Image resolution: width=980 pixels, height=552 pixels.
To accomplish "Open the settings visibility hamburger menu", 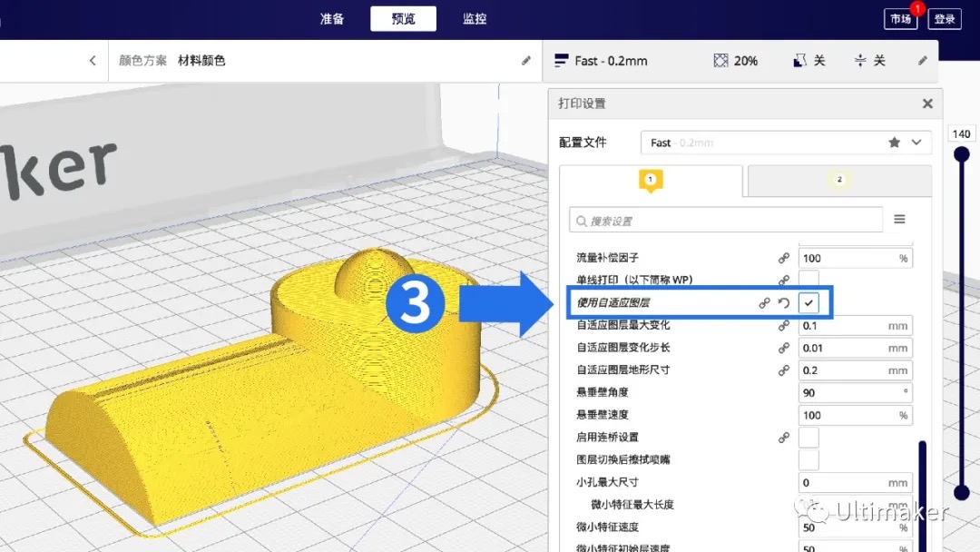I will pos(899,220).
